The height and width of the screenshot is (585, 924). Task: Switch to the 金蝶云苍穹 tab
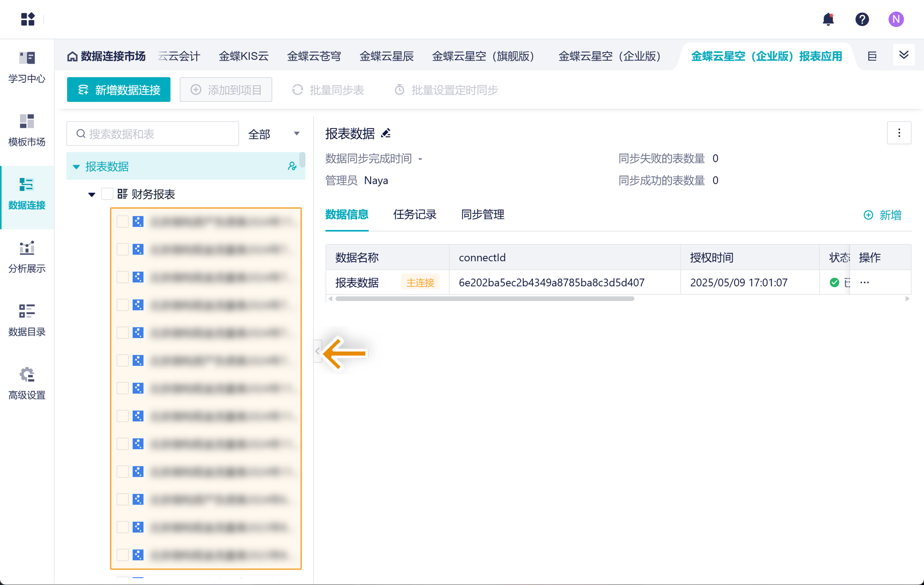314,56
